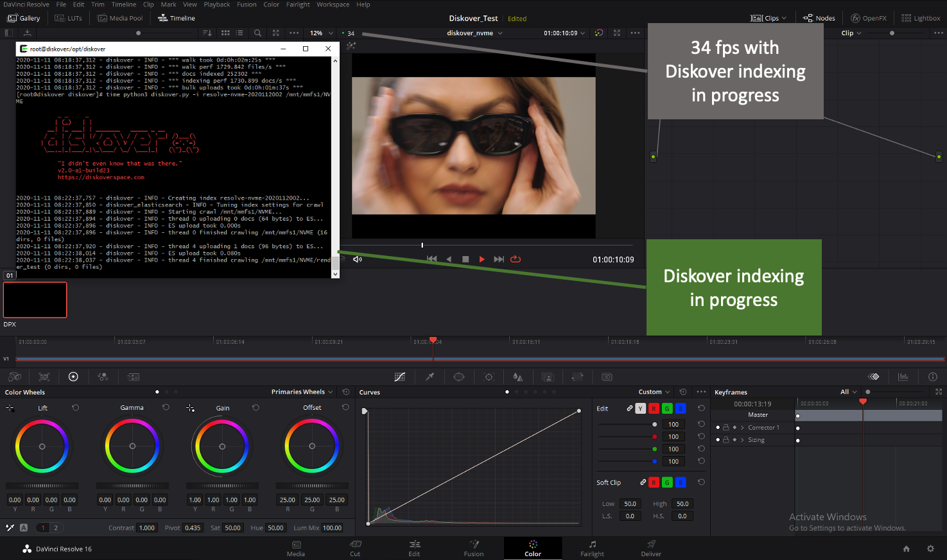Open the Fairlight menu in menu bar
947x560 pixels.
pos(298,4)
